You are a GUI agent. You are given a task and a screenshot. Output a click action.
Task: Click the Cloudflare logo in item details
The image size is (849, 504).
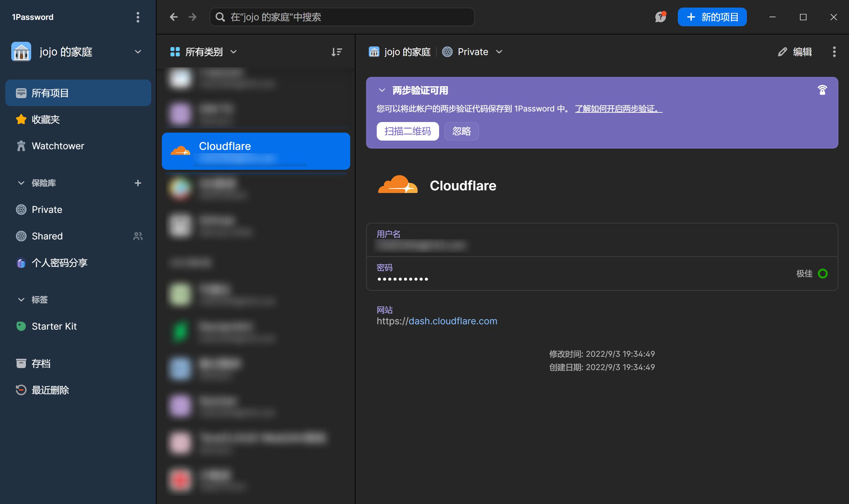pyautogui.click(x=398, y=185)
